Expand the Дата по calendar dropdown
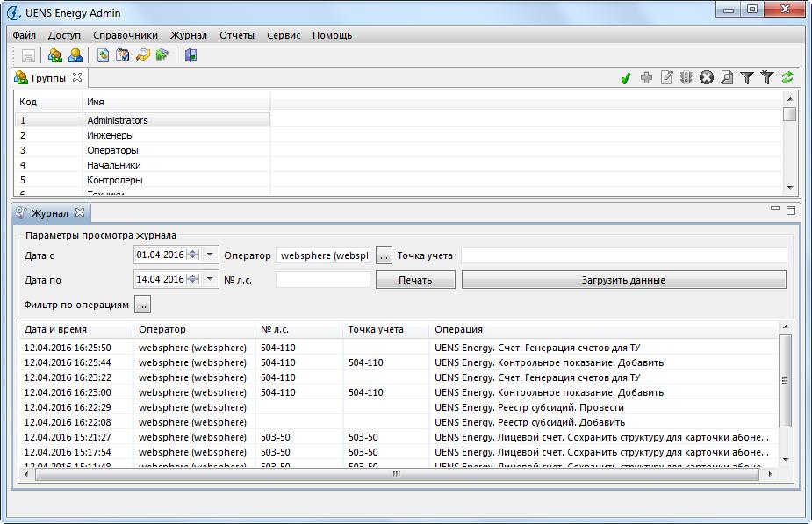812x524 pixels. pyautogui.click(x=210, y=279)
